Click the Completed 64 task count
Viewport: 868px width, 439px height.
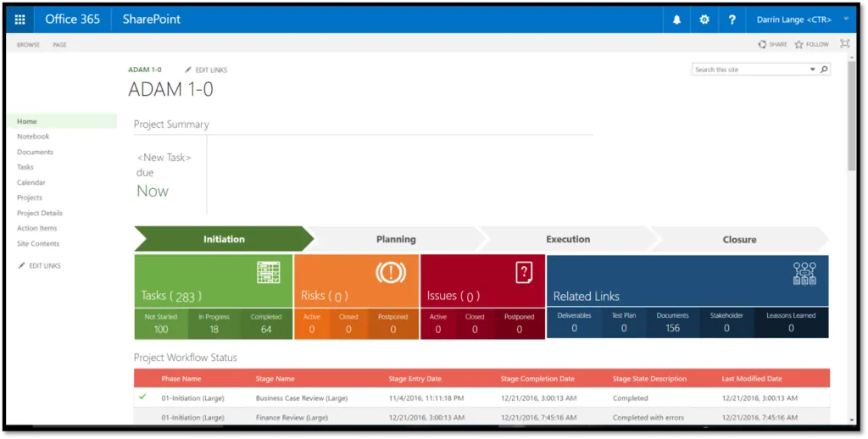[266, 323]
